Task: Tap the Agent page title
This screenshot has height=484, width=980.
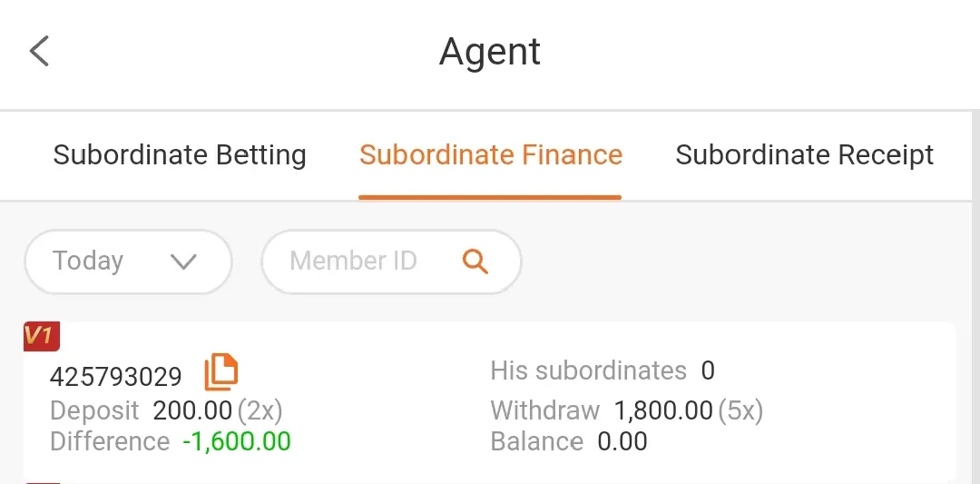Action: coord(489,51)
